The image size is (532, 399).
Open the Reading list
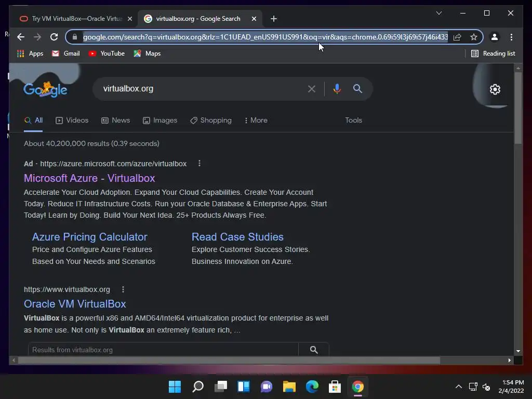493,54
